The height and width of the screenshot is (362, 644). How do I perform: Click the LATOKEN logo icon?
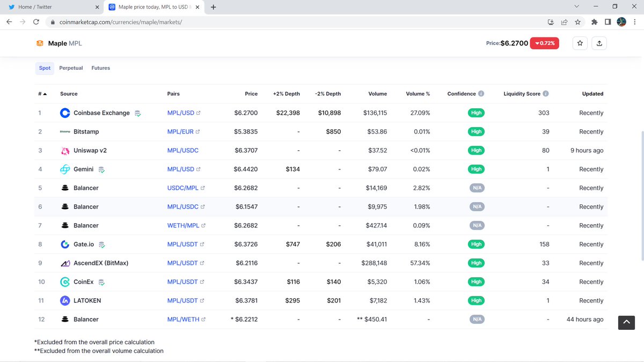tap(65, 301)
